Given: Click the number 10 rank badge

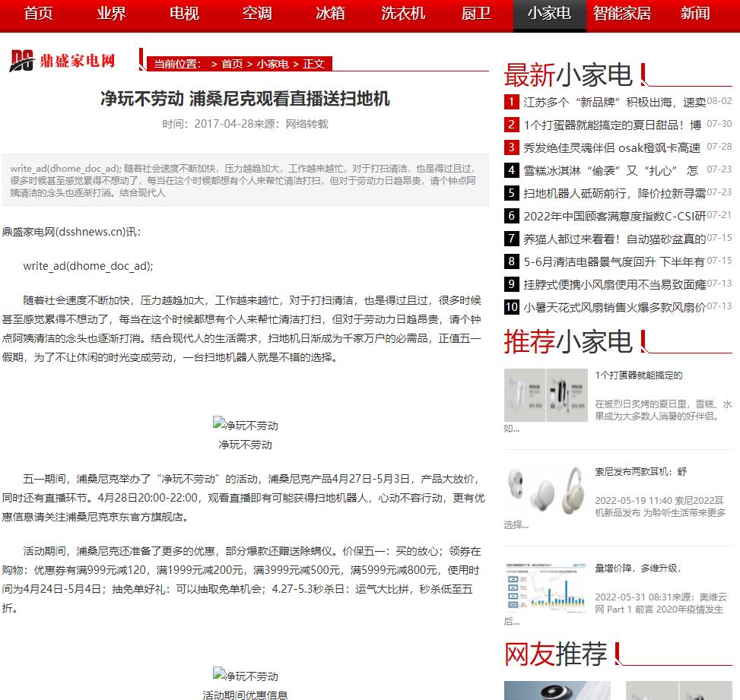Looking at the screenshot, I should click(512, 306).
